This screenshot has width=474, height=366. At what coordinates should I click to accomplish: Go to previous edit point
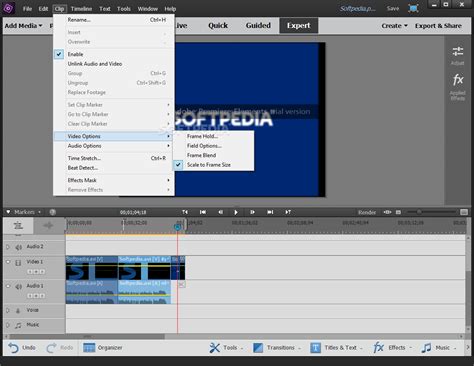coord(185,212)
